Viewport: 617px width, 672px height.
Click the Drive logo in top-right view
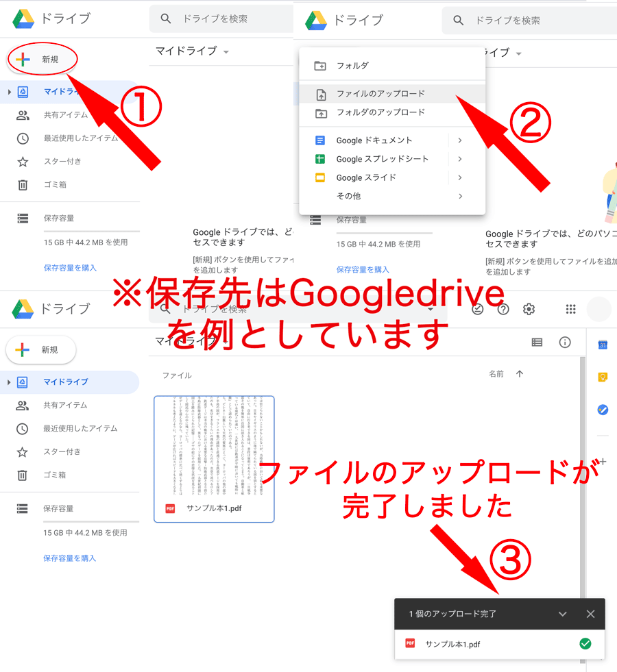tap(316, 20)
